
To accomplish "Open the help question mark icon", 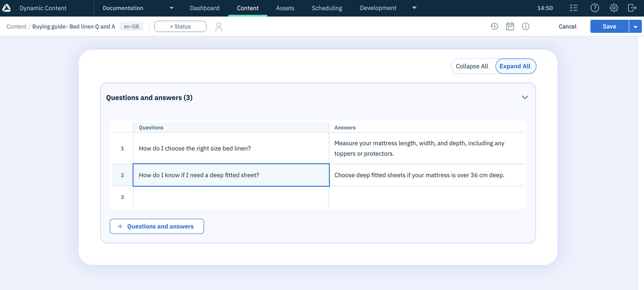I will tap(595, 8).
